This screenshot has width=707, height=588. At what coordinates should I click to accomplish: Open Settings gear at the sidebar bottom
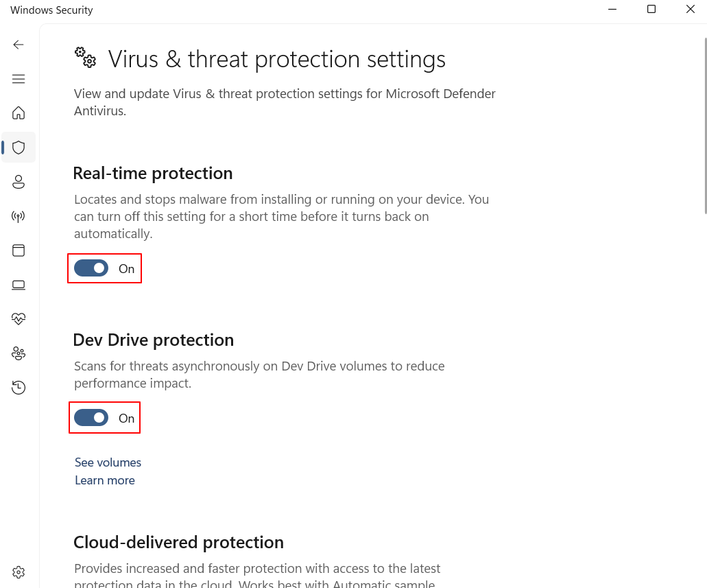coord(19,572)
